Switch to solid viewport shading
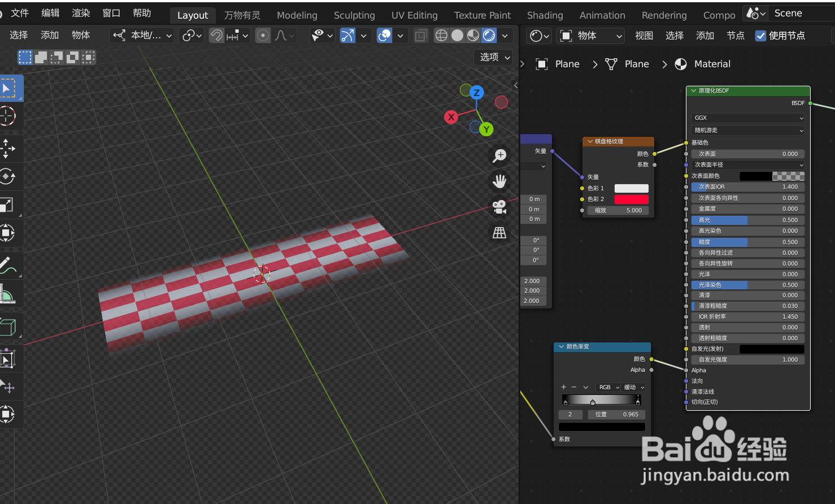The width and height of the screenshot is (835, 504). pyautogui.click(x=458, y=36)
